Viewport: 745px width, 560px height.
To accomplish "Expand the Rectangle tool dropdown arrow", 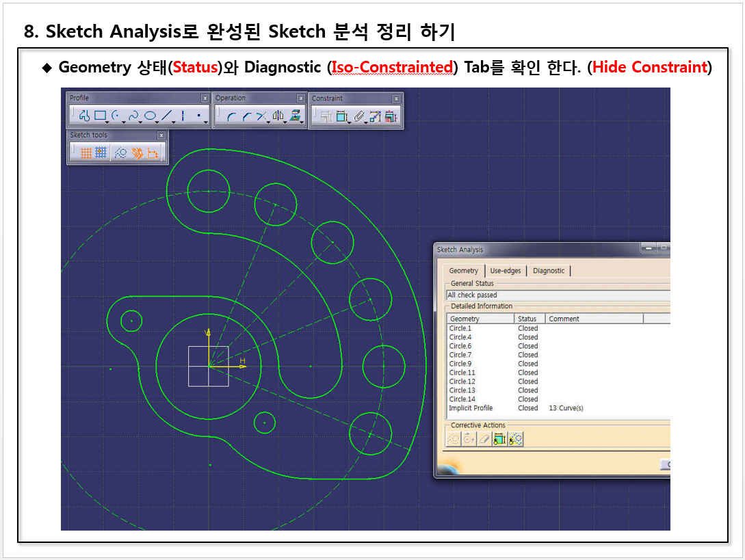I will [x=108, y=122].
